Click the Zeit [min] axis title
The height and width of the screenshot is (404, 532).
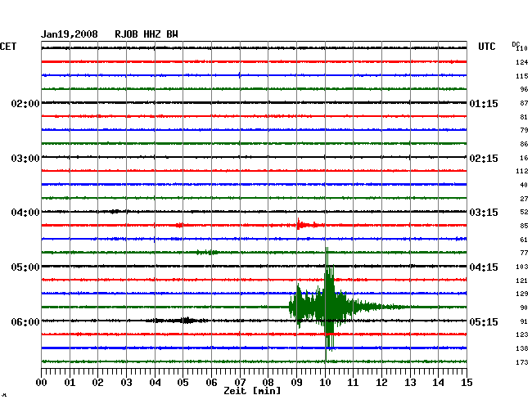pos(252,391)
